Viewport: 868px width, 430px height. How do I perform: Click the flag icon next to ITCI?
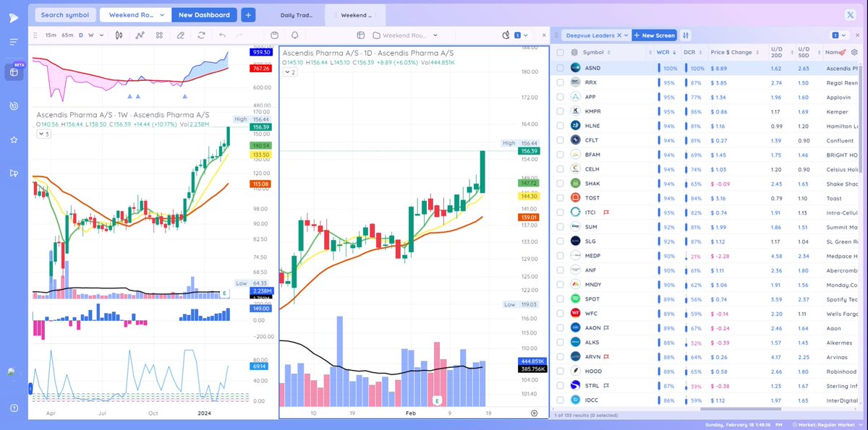click(606, 212)
